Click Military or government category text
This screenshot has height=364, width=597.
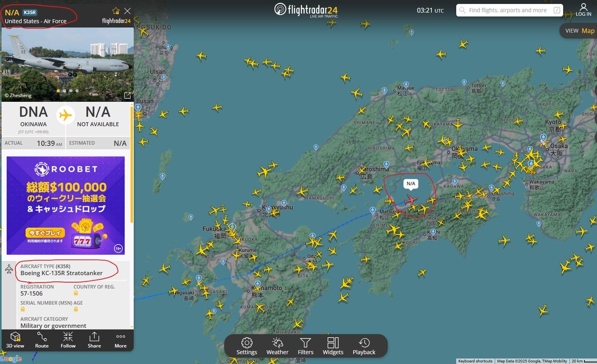coord(53,326)
